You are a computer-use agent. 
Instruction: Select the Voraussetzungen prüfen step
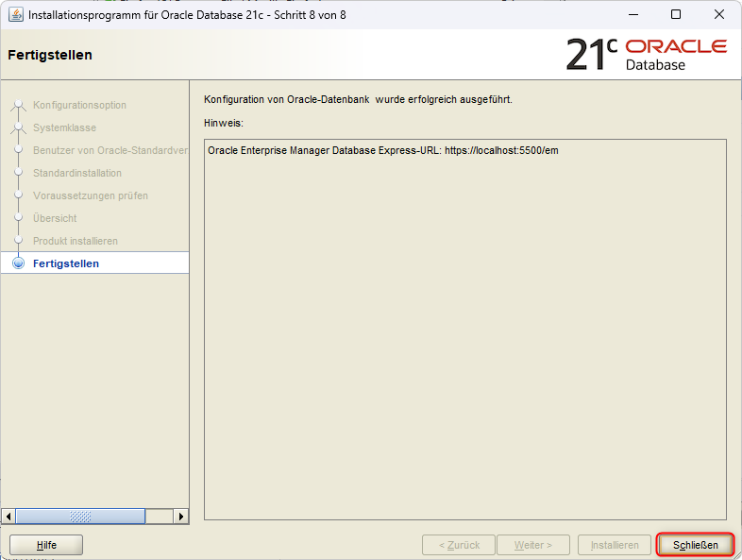coord(91,195)
